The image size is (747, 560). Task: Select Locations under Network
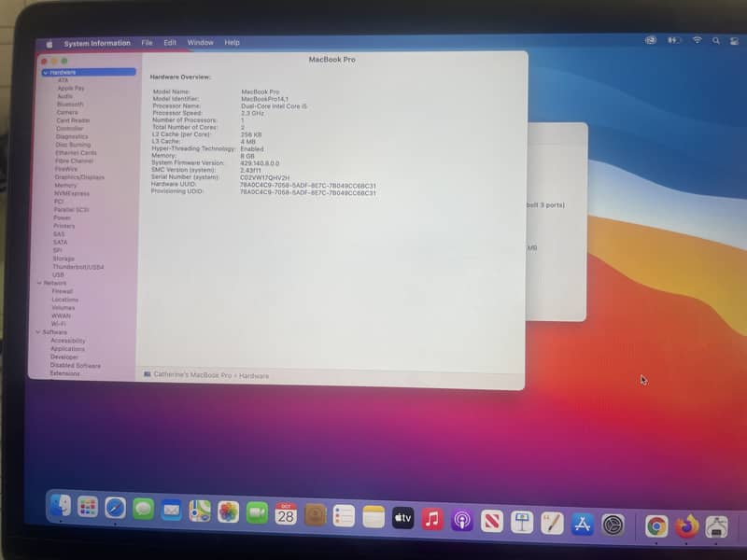click(64, 300)
